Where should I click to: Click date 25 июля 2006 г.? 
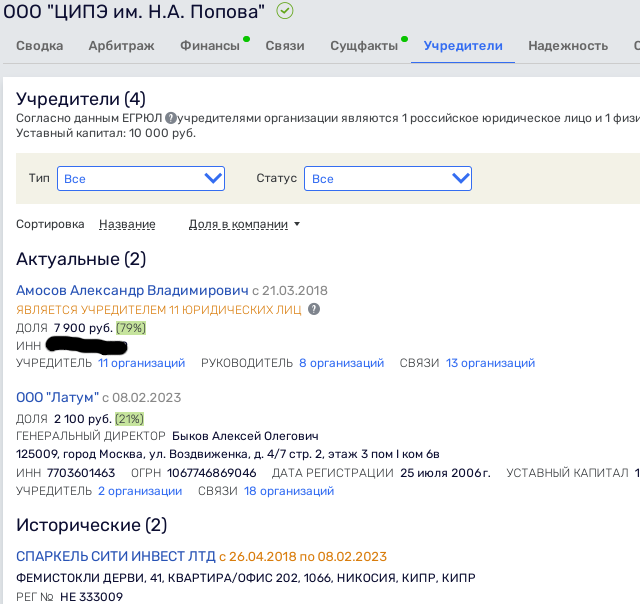445,473
